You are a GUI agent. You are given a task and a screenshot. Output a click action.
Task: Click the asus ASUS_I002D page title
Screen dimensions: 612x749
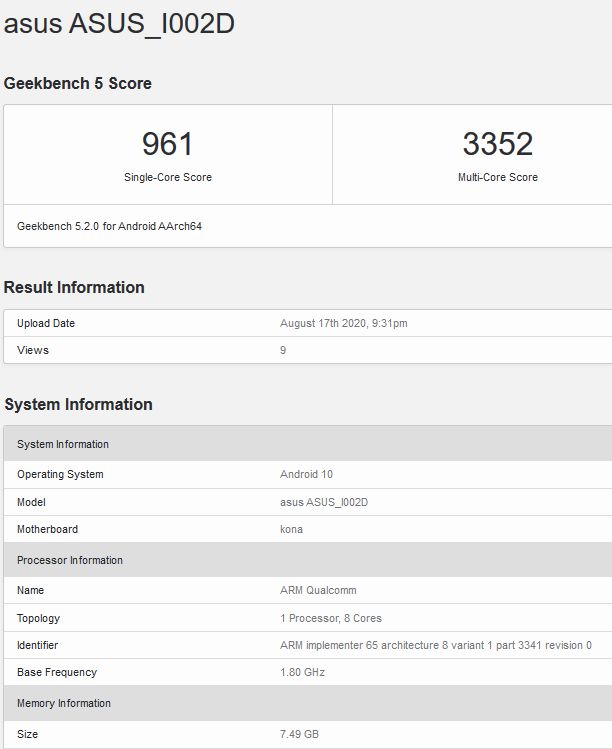[x=119, y=23]
